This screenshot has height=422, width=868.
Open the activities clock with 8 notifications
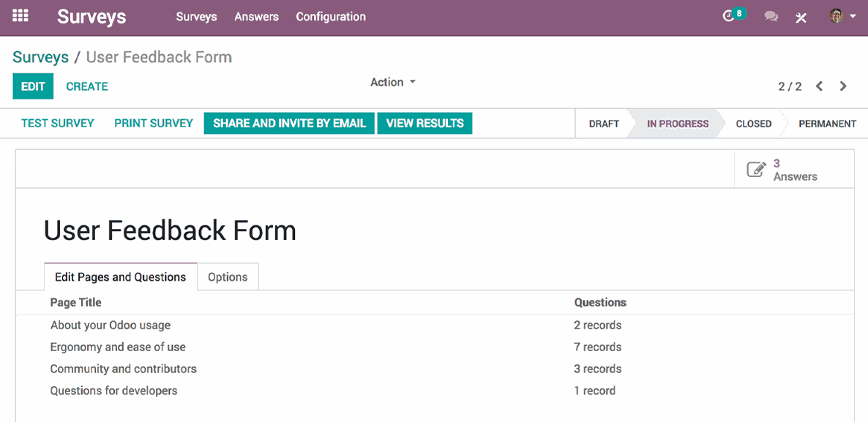(731, 15)
